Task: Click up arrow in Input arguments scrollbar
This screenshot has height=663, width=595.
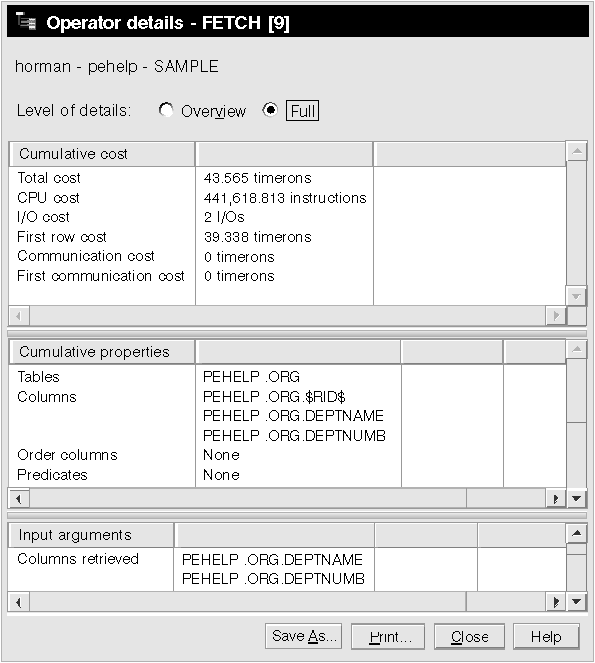Action: pyautogui.click(x=576, y=534)
